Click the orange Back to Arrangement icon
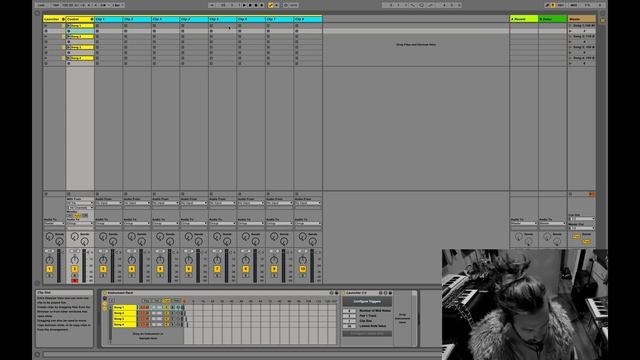This screenshot has height=360, width=640. tap(591, 194)
